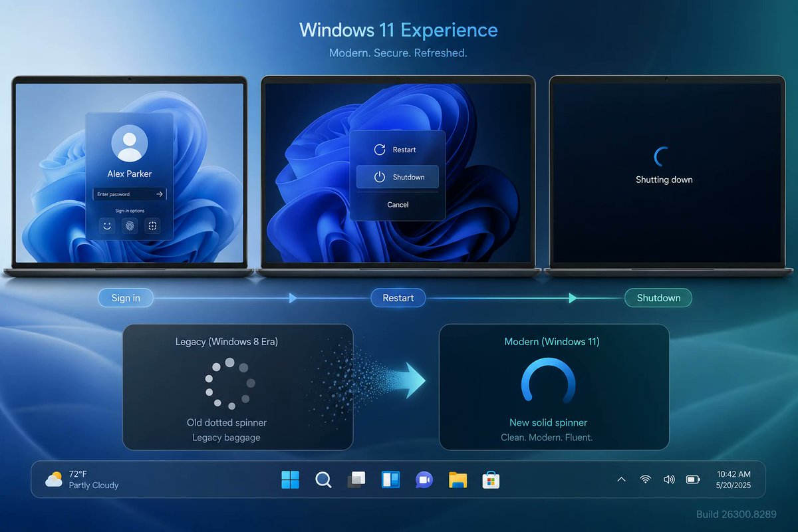This screenshot has width=798, height=532.
Task: Open Task View in the taskbar
Action: 356,479
